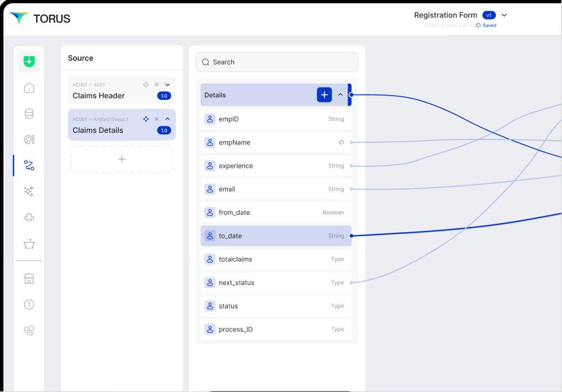The width and height of the screenshot is (562, 392).
Task: Toggle the pin icon on Claims Header
Action: coord(146,84)
